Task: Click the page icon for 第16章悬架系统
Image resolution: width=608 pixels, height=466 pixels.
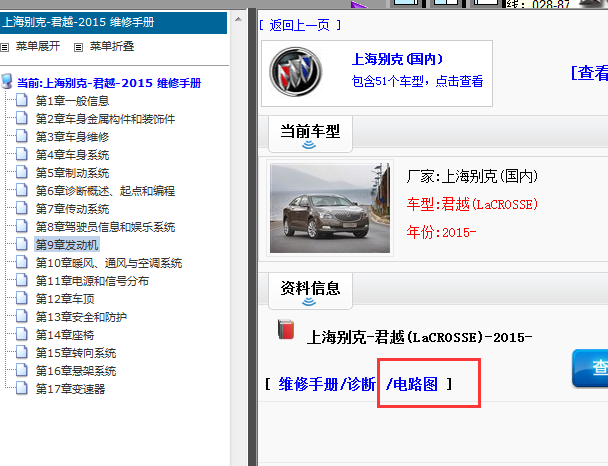Action: pyautogui.click(x=22, y=370)
